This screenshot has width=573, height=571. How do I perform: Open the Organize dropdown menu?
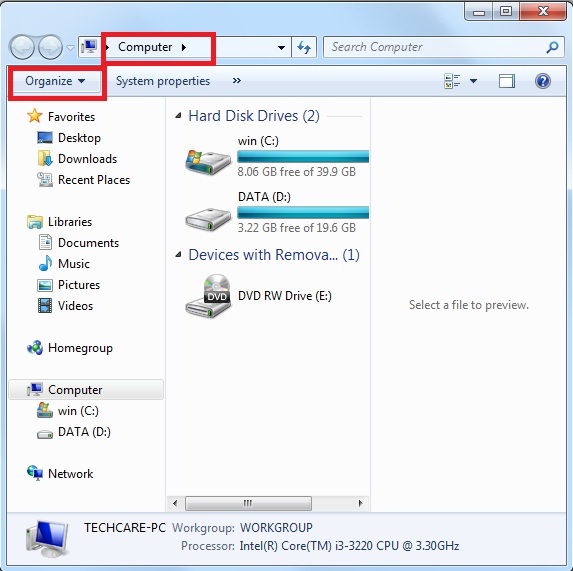pyautogui.click(x=55, y=81)
